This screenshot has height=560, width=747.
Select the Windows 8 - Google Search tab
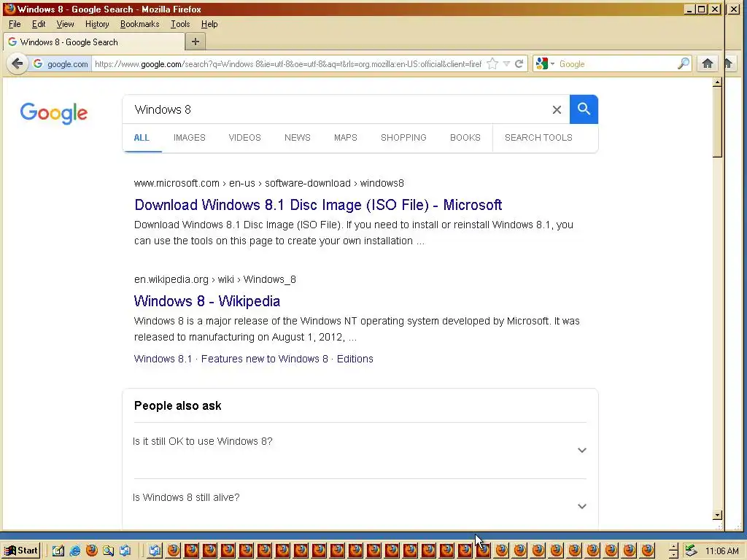tap(94, 42)
